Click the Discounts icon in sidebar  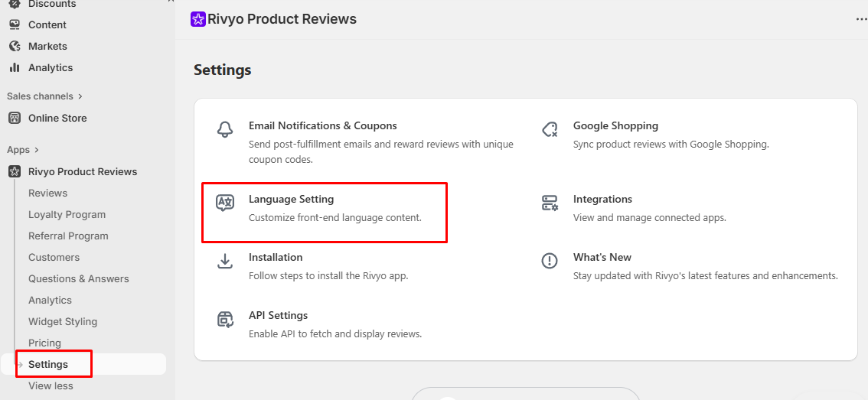point(15,3)
